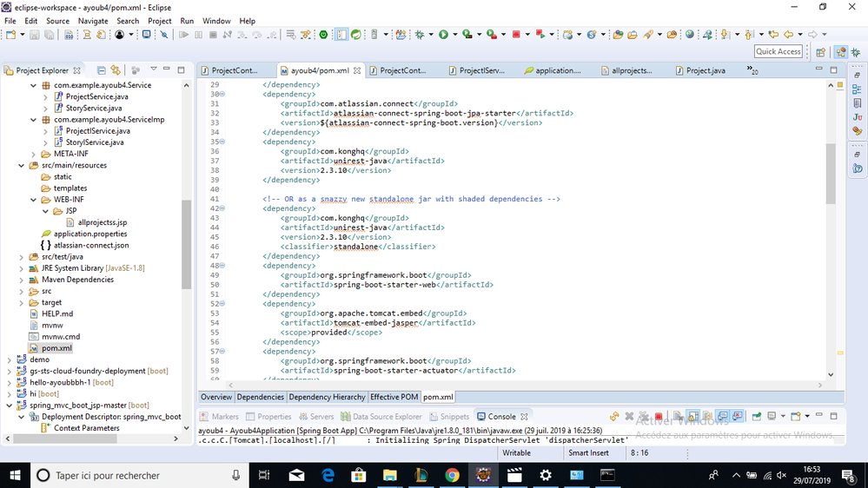Viewport: 868px width, 488px height.
Task: Select application.properties in Project Explorer
Action: pos(89,234)
